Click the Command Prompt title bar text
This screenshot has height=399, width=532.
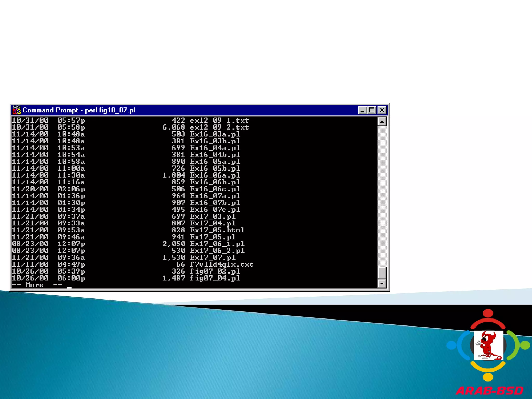coord(79,110)
